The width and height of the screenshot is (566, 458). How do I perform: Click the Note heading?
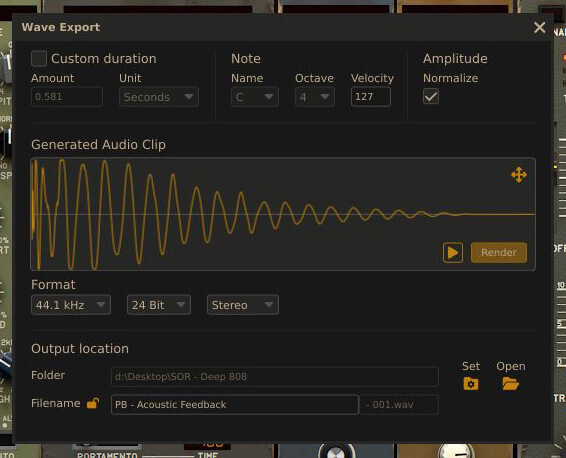coord(245,58)
